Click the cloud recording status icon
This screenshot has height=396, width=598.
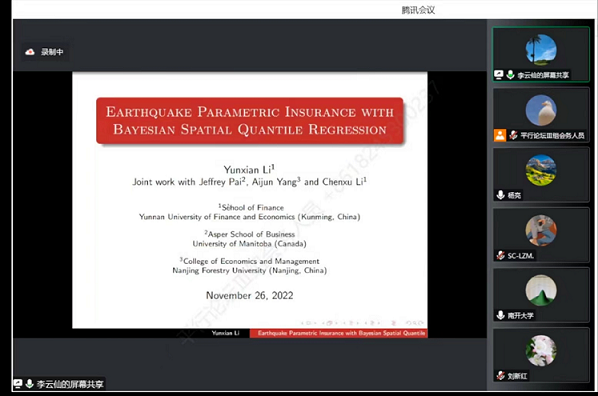[x=30, y=52]
